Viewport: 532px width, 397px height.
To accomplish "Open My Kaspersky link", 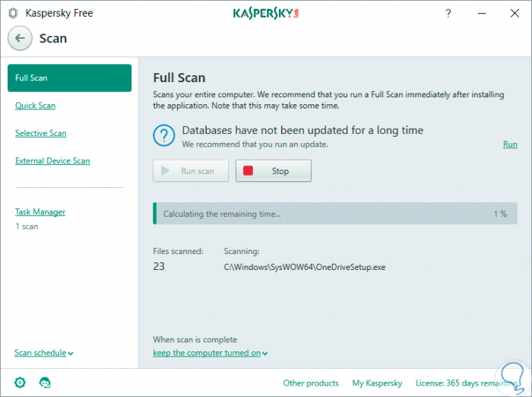I will coord(377,383).
